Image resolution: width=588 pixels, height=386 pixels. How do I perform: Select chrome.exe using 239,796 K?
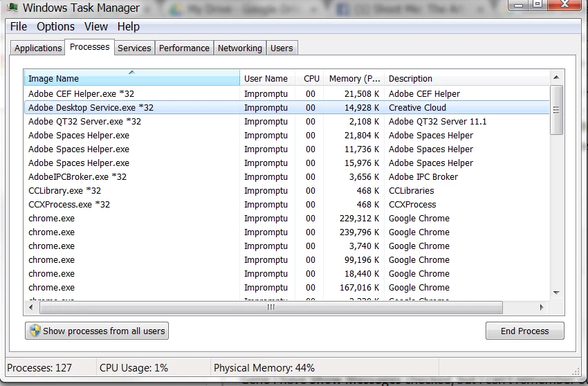[x=287, y=232]
